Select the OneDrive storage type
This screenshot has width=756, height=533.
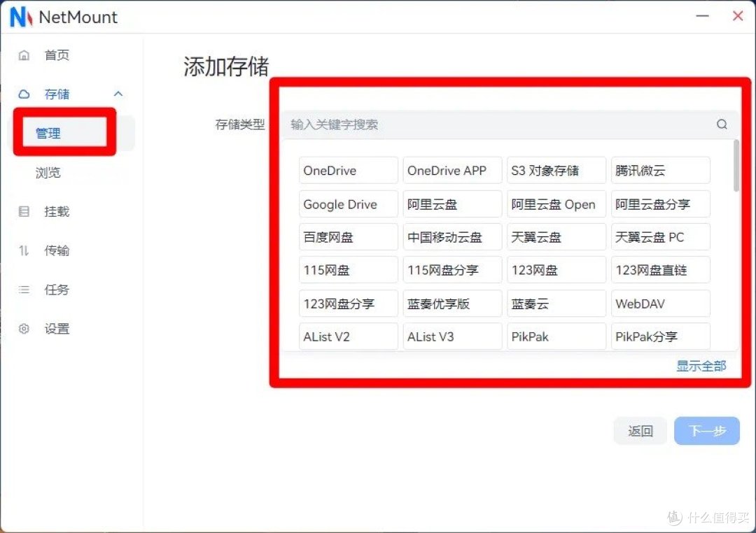pos(348,170)
